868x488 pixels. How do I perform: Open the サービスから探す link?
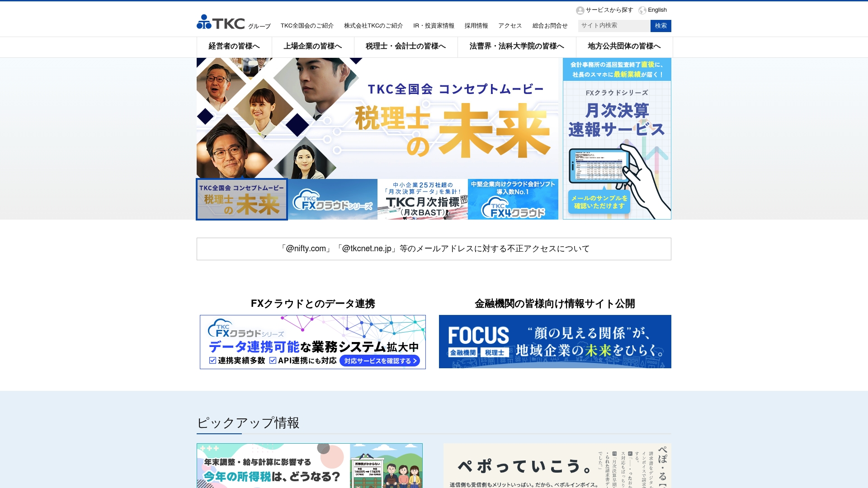pos(609,10)
